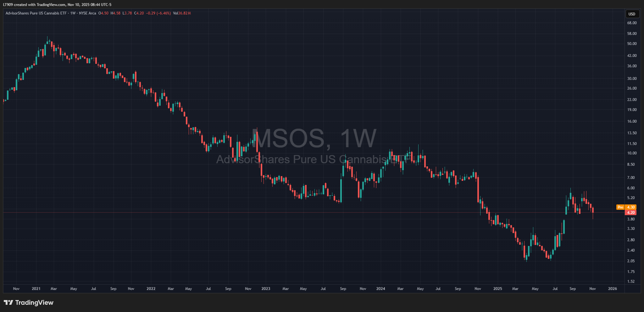
Task: Click the 1.52 price scale label
Action: click(631, 281)
